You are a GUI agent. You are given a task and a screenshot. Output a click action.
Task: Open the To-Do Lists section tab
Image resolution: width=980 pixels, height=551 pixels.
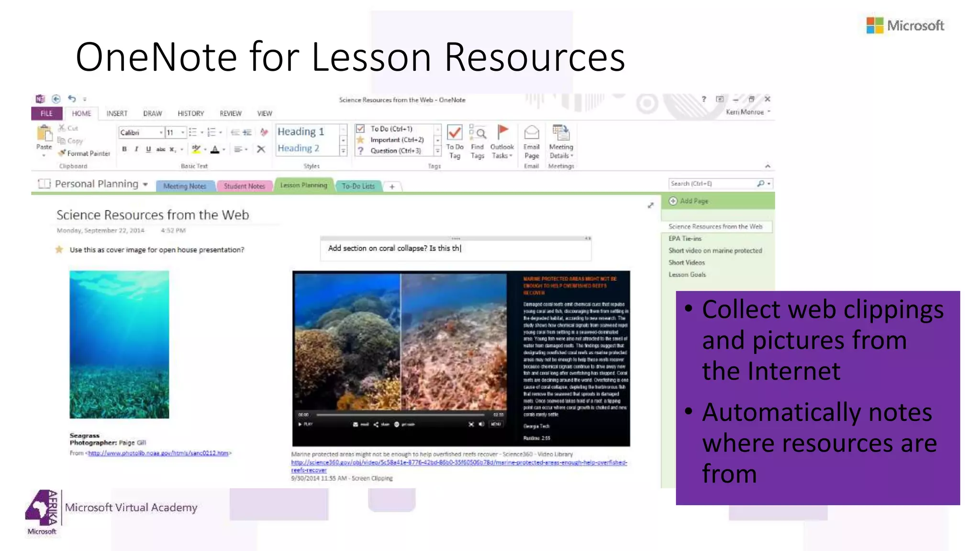click(x=358, y=186)
